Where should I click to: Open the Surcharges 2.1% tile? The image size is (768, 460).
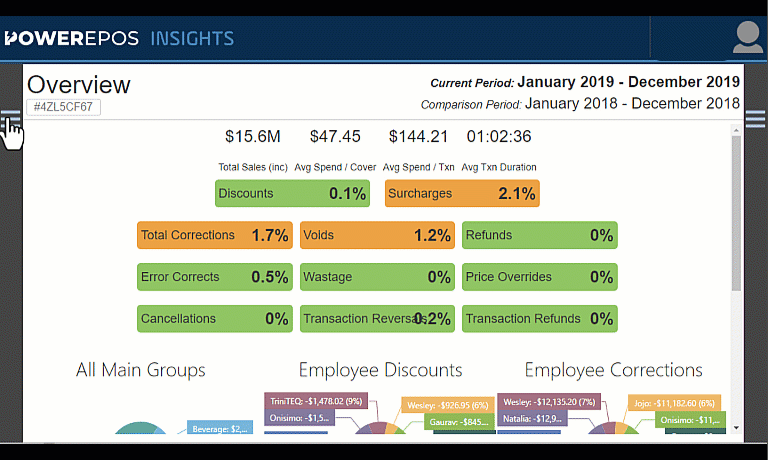coord(462,194)
